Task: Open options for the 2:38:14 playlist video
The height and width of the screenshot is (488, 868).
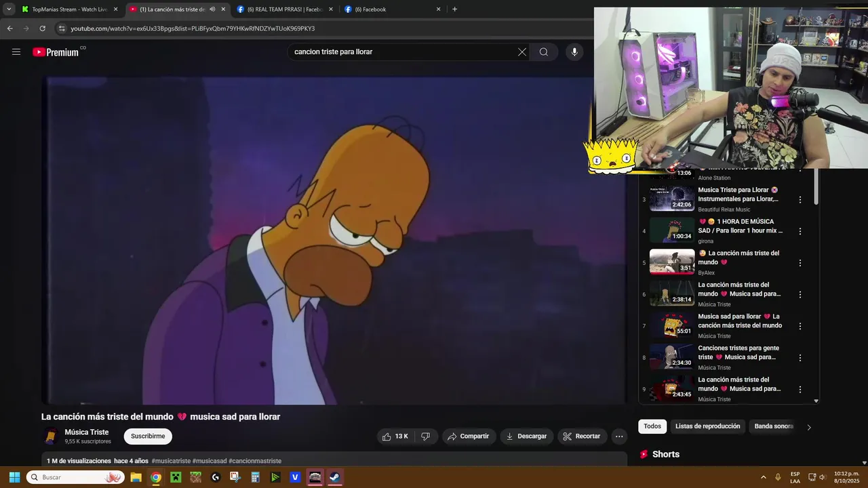Action: point(800,295)
